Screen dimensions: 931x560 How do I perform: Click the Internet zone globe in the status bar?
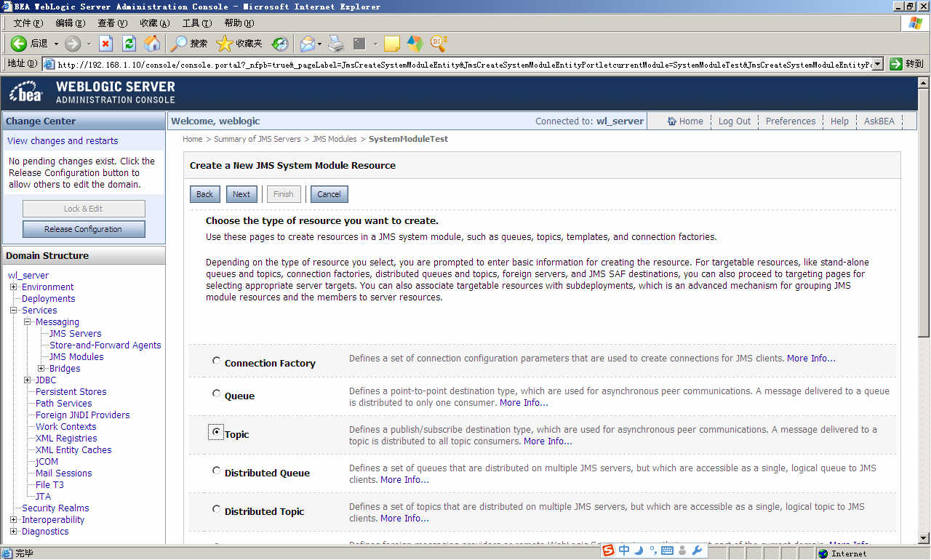[x=823, y=553]
